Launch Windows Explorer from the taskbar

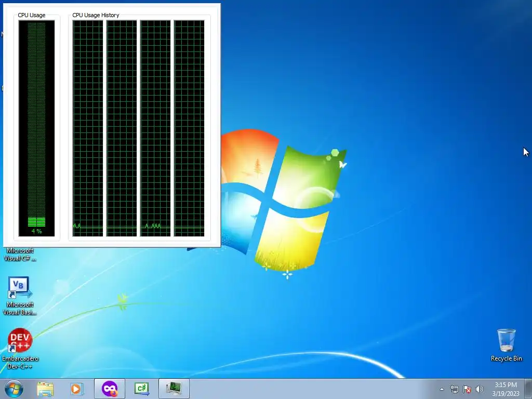pos(45,389)
